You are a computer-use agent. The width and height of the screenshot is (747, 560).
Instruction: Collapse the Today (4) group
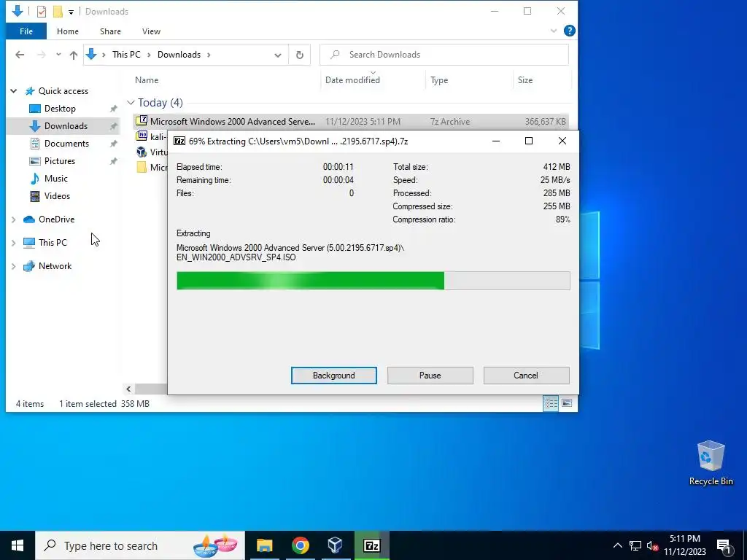pos(131,103)
